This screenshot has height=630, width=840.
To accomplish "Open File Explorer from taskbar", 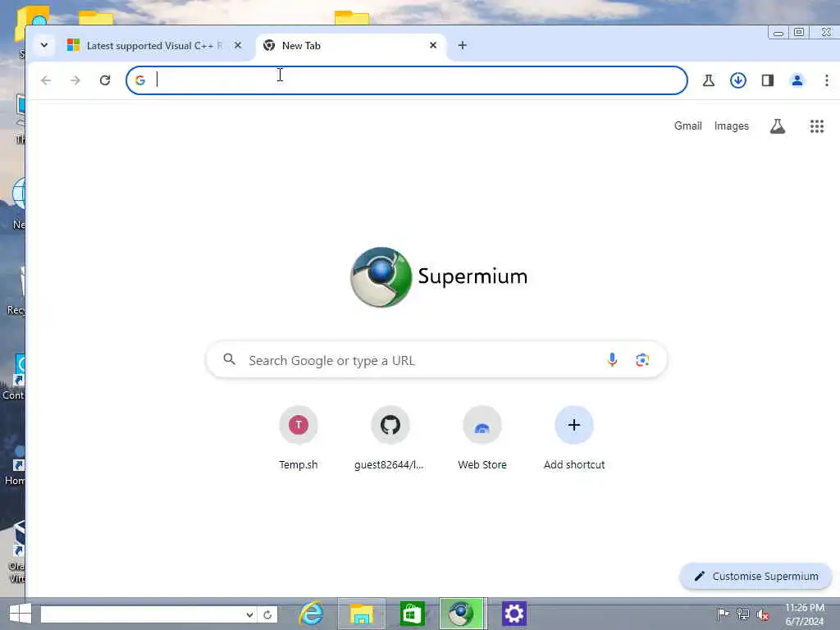I will click(x=361, y=614).
